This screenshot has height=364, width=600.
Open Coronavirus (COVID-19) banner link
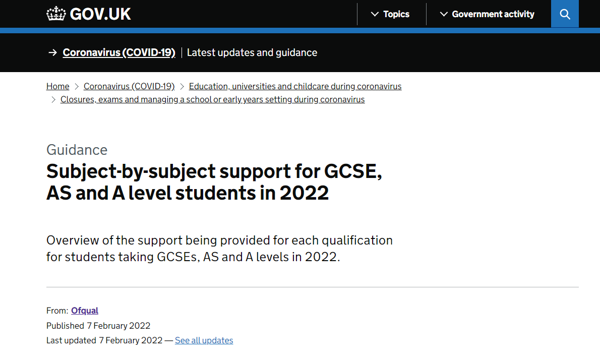[119, 52]
